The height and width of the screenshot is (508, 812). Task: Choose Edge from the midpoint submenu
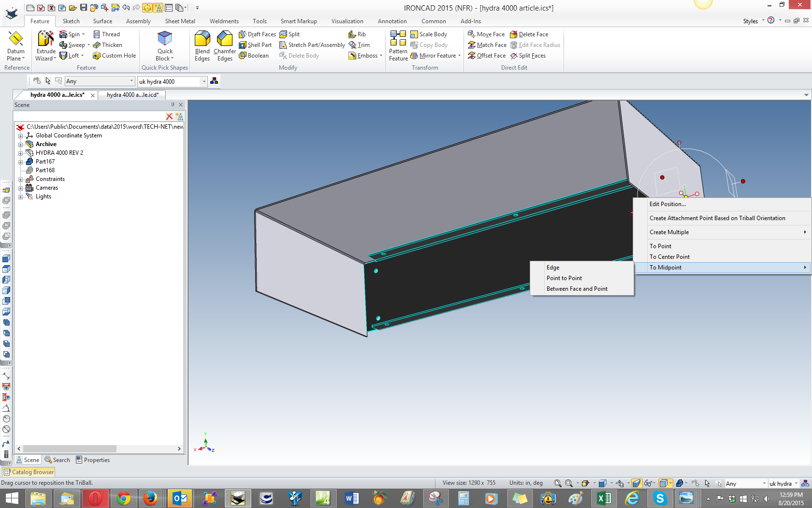(x=553, y=268)
